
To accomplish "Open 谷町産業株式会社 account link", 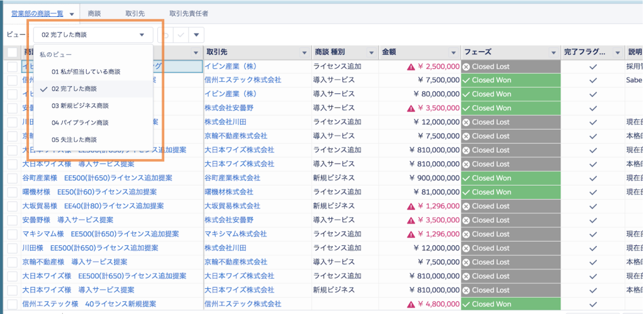I will coord(232,178).
